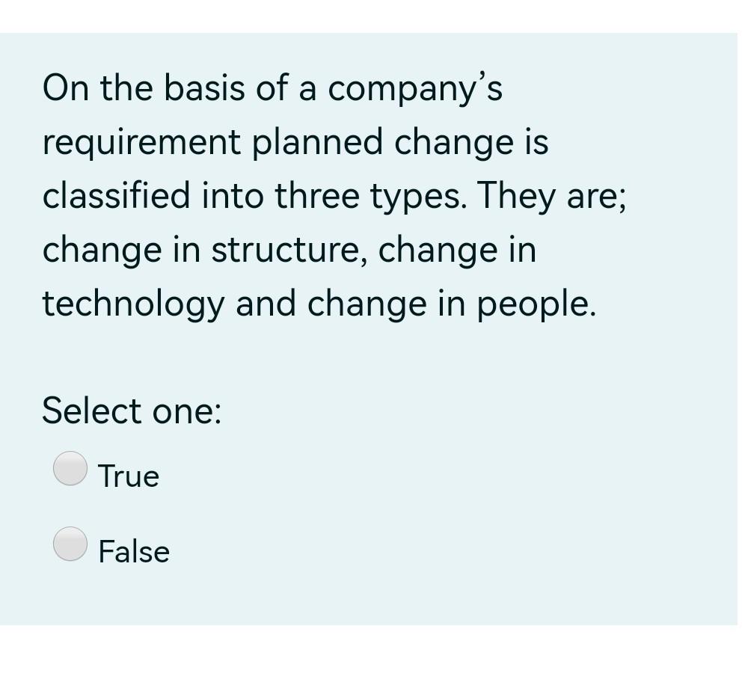
Task: Click the False option label
Action: [133, 551]
